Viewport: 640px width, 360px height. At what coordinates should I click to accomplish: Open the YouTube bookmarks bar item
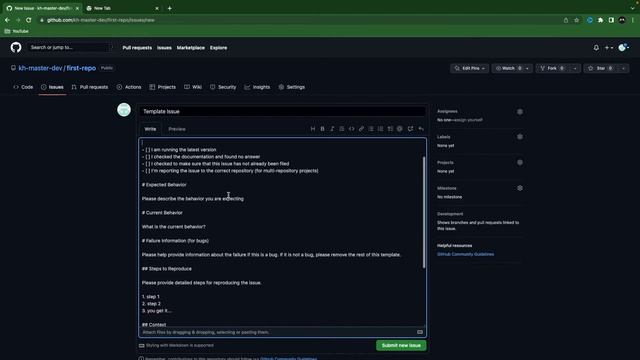(x=17, y=31)
